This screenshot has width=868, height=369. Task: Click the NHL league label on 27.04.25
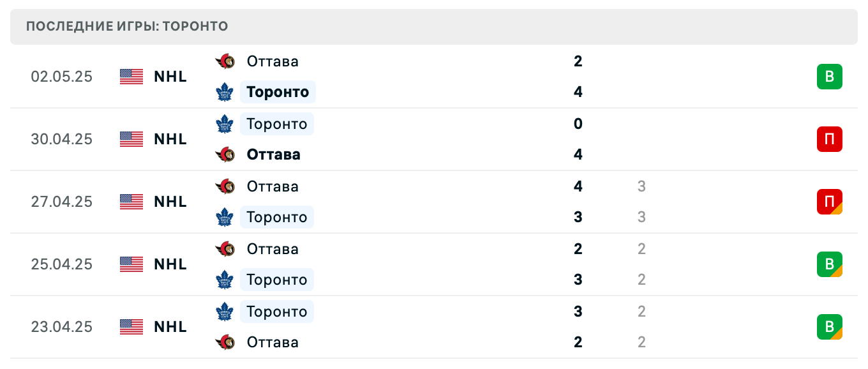pos(170,202)
